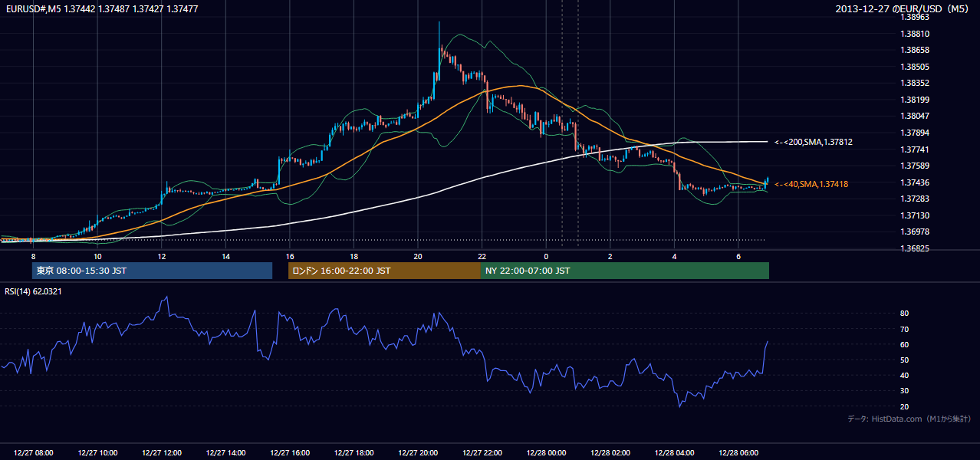Click the 東京 08:00-15:30 JST session bar
Screen dimensions: 980x460
click(x=152, y=271)
